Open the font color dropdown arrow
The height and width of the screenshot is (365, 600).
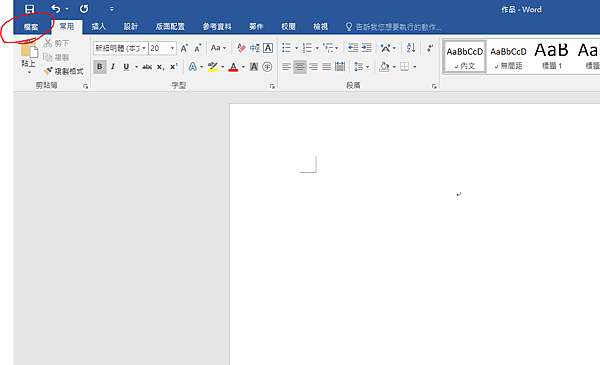pos(243,67)
